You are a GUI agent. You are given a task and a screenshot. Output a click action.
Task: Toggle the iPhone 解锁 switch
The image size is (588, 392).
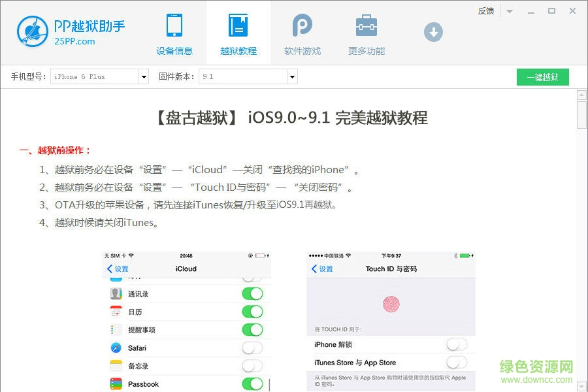(x=457, y=344)
